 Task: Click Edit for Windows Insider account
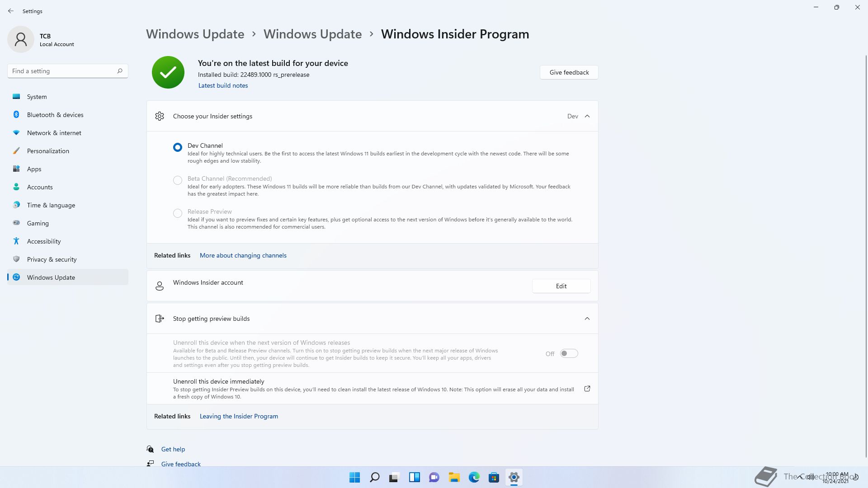[x=561, y=286]
